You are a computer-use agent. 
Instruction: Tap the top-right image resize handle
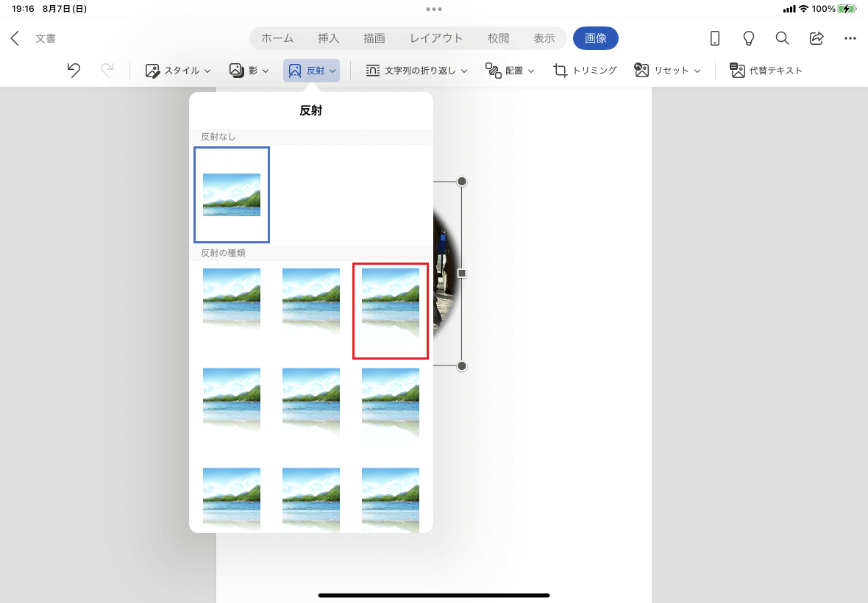[x=462, y=182]
